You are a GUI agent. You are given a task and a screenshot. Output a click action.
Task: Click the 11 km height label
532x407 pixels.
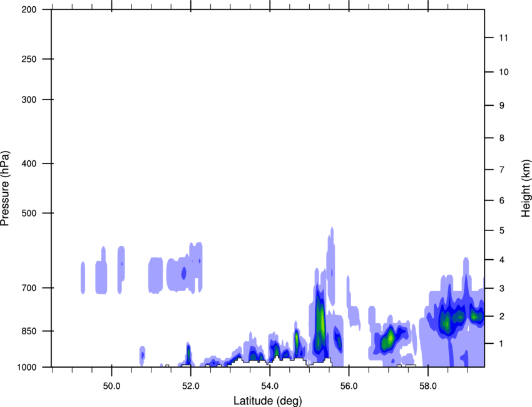click(x=503, y=38)
